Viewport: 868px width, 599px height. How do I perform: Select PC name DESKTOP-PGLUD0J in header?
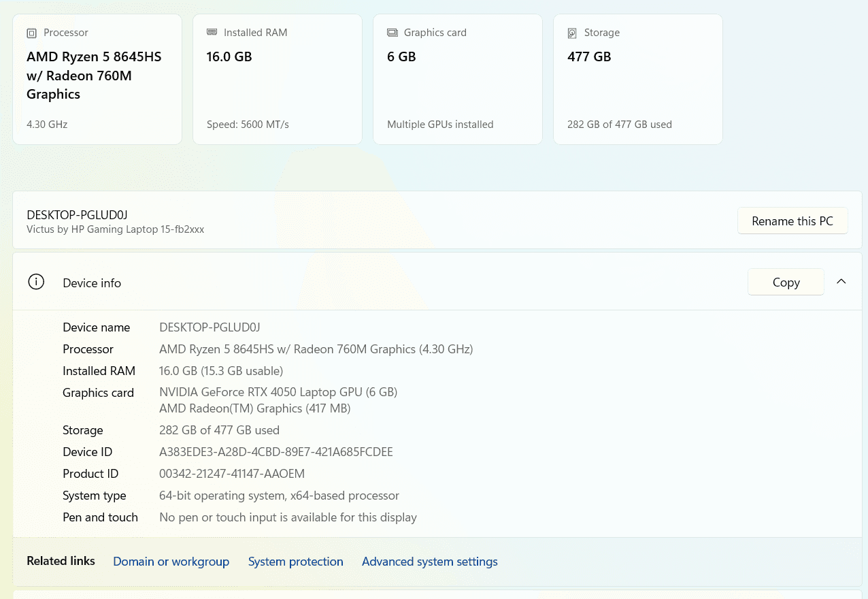coord(77,215)
